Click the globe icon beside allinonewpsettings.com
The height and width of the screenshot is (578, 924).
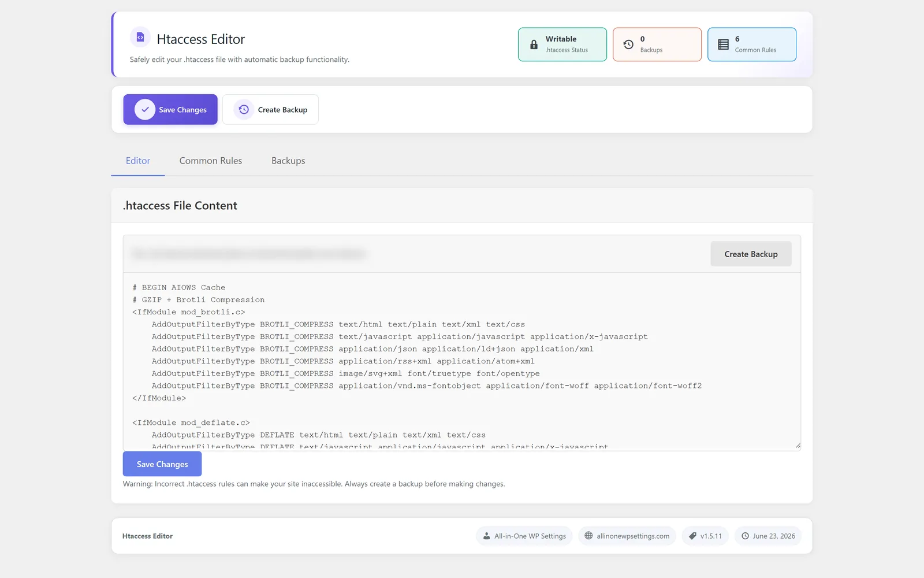point(588,536)
